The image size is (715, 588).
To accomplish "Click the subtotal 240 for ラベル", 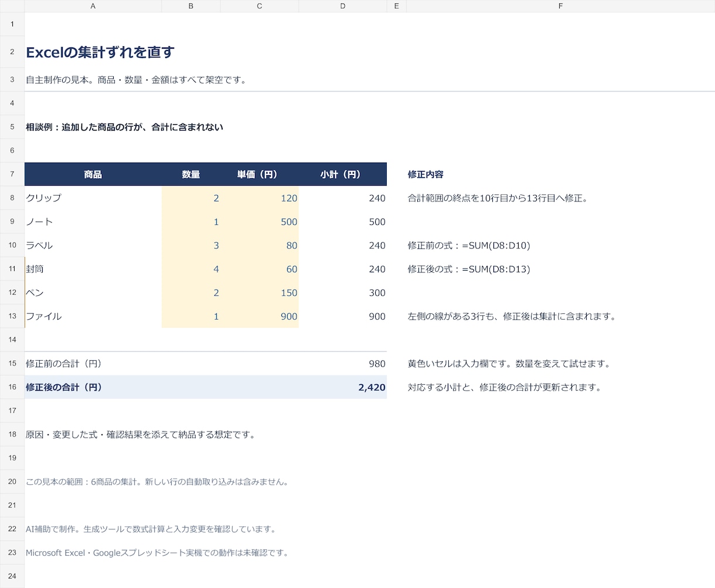I will pyautogui.click(x=343, y=245).
